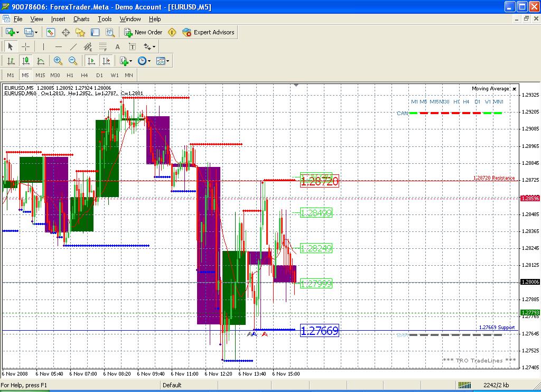Click the New Order button
The height and width of the screenshot is (392, 541).
coord(143,32)
